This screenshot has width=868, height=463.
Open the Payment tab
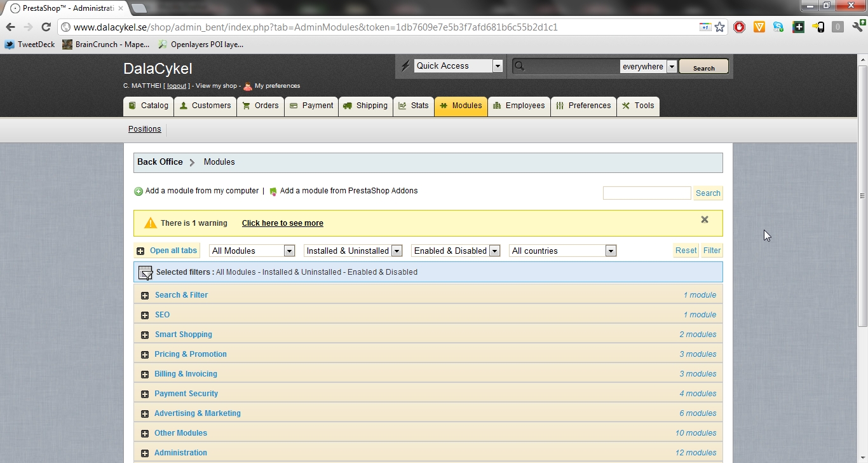pos(311,106)
